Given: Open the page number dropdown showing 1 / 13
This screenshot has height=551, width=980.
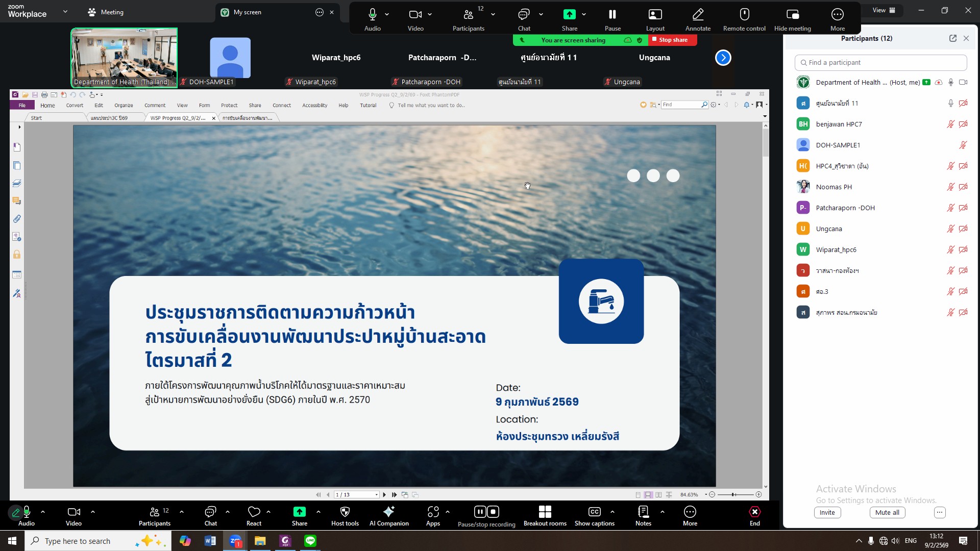Looking at the screenshot, I should click(377, 495).
